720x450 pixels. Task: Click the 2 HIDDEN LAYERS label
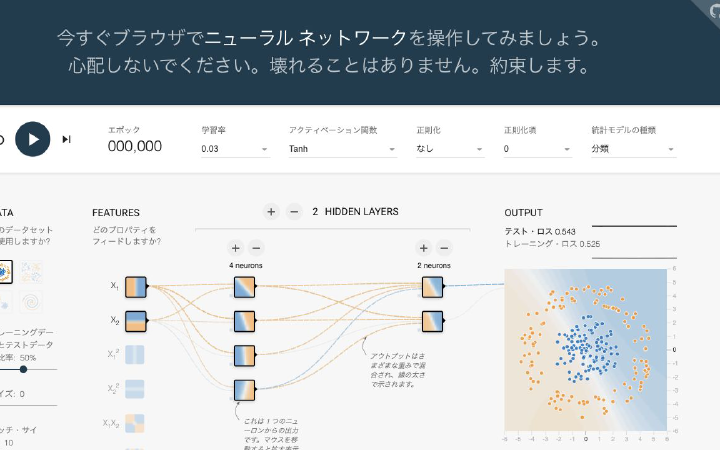point(355,212)
